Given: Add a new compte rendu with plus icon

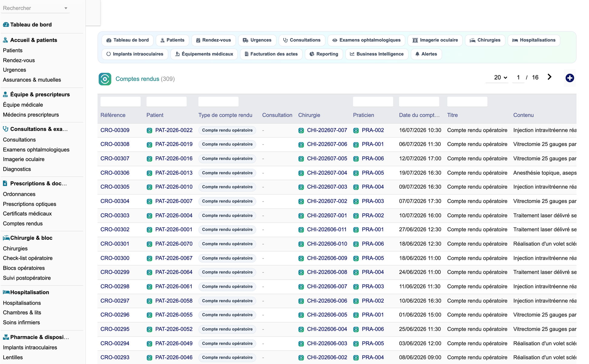Looking at the screenshot, I should pyautogui.click(x=570, y=78).
